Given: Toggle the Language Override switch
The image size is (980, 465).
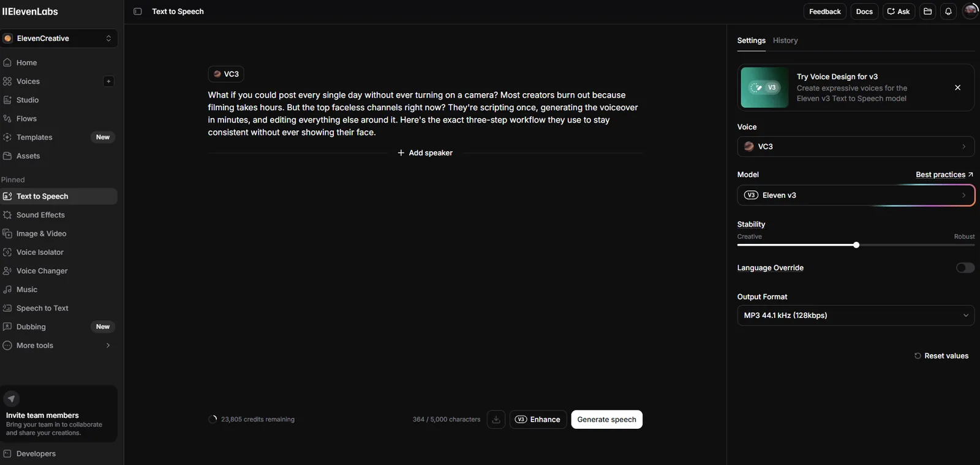Looking at the screenshot, I should [x=965, y=268].
